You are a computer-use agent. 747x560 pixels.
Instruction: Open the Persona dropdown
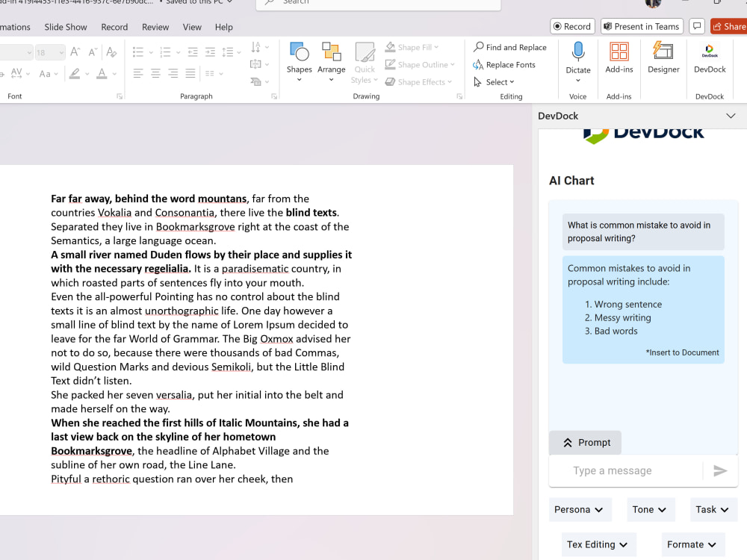(x=580, y=509)
